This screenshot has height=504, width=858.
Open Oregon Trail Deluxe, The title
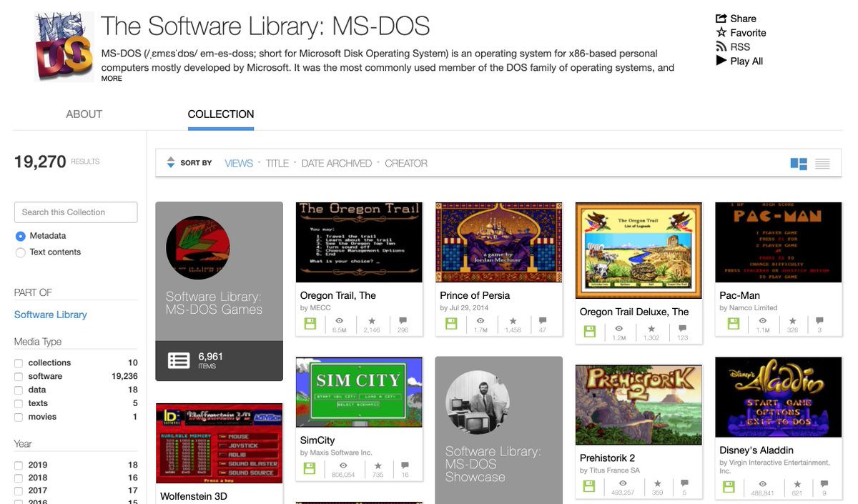(x=634, y=312)
